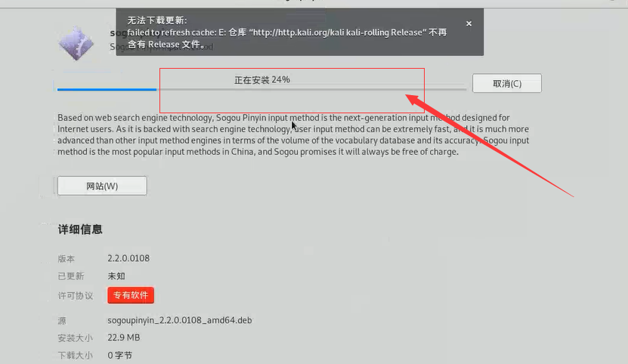Click the 源 label
Viewport: 628px width, 364px height.
tap(62, 321)
